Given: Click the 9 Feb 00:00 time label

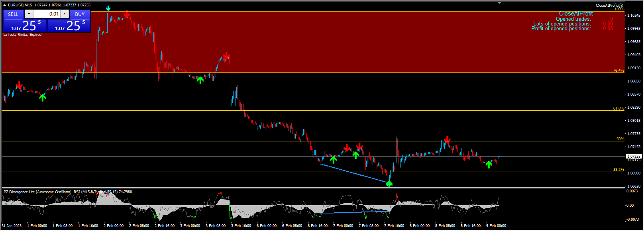Looking at the screenshot, I should pos(496,226).
